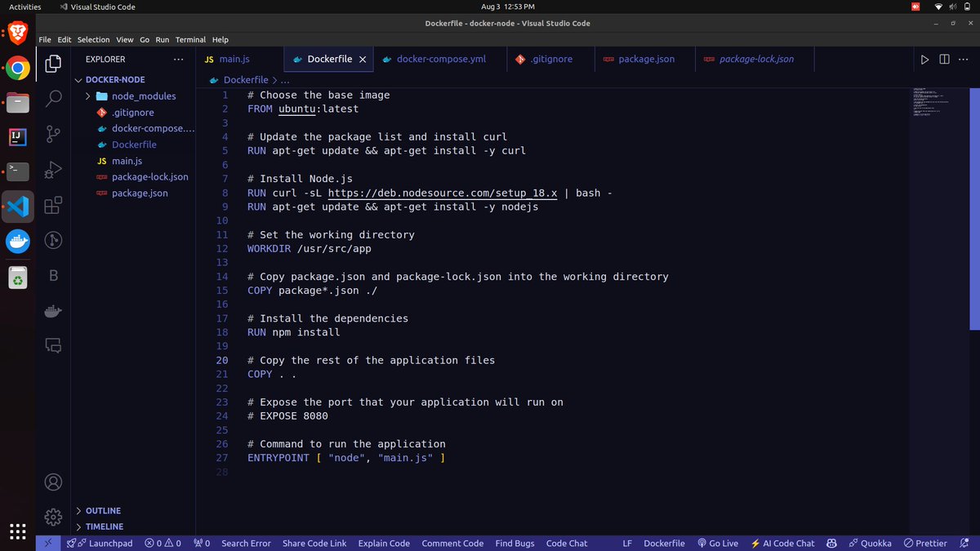Select Dockerfile in the explorer tree

tap(133, 144)
